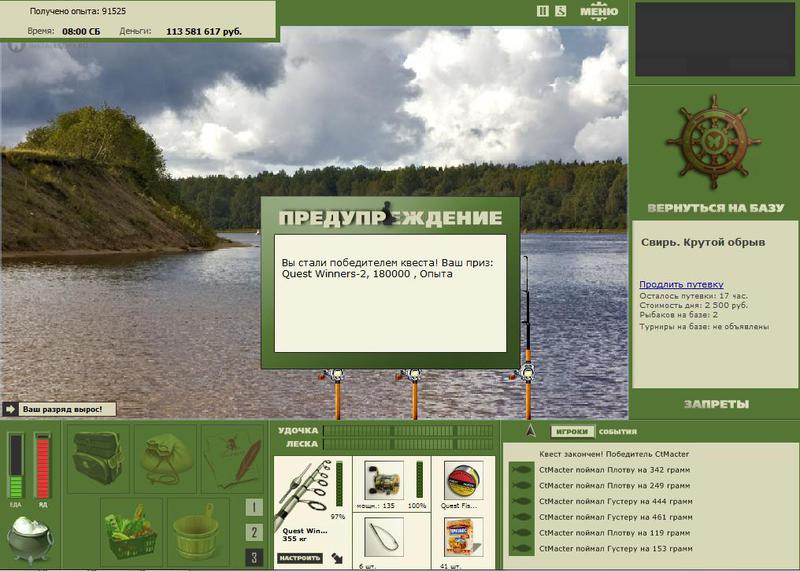
Task: Open the map and feather journal icon
Action: (233, 458)
